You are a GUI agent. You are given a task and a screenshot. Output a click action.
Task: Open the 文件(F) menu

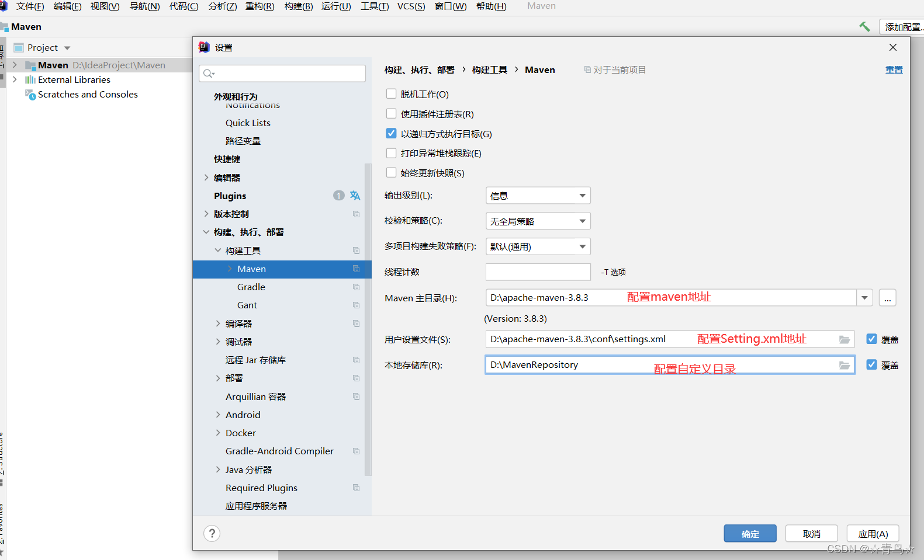[x=30, y=6]
